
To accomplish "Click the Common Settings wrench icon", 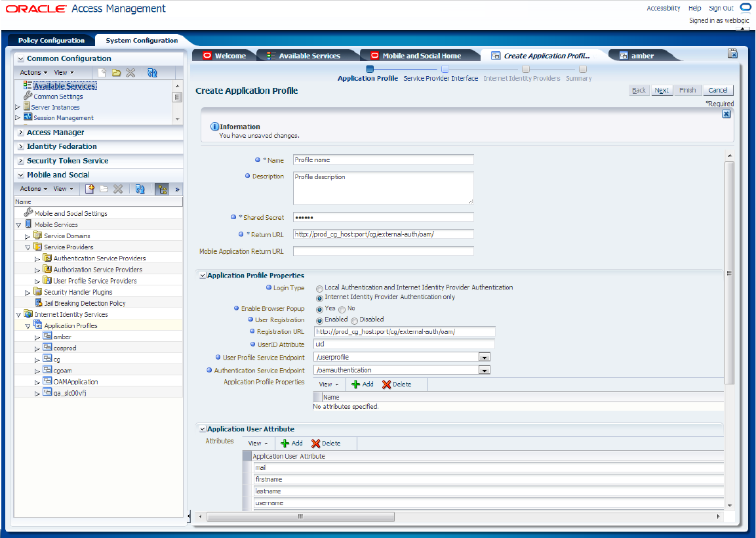I will pos(28,96).
